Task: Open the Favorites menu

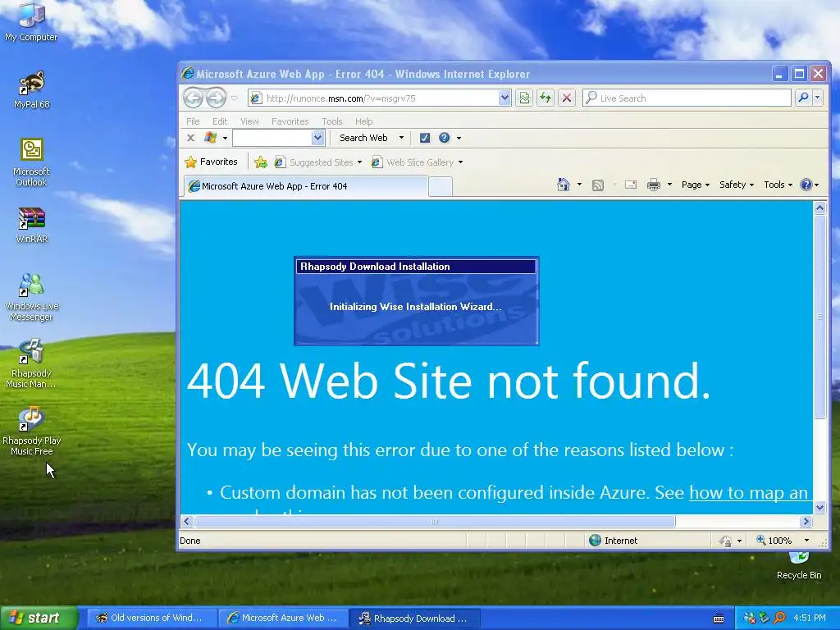Action: (290, 121)
